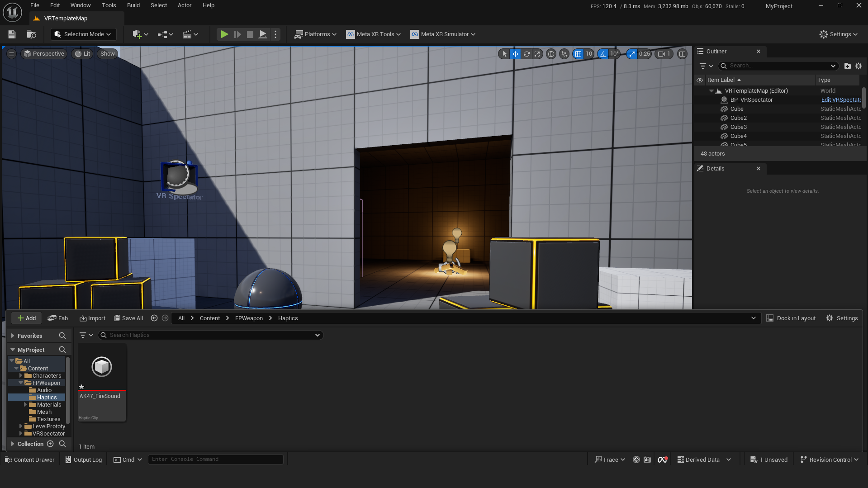Open rotation snap value 10° dropdown
Image resolution: width=868 pixels, height=488 pixels.
click(x=614, y=54)
